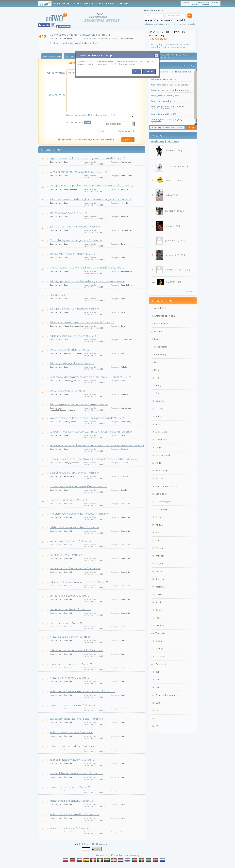The height and width of the screenshot is (868, 235).
Task: Click the arrow on the 'zapytaj' button
Action: (133, 140)
